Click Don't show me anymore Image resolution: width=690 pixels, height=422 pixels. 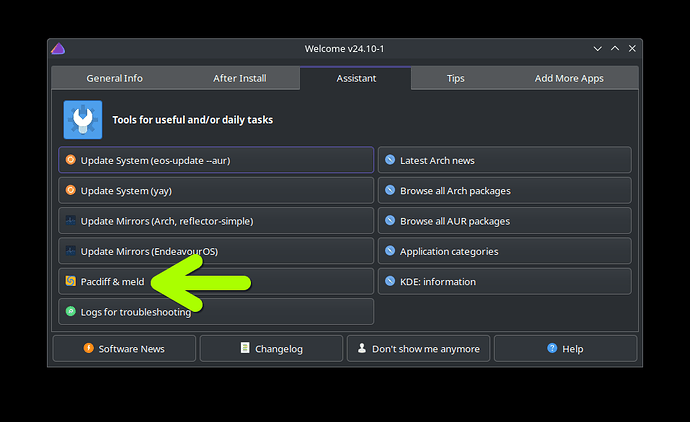(x=418, y=349)
